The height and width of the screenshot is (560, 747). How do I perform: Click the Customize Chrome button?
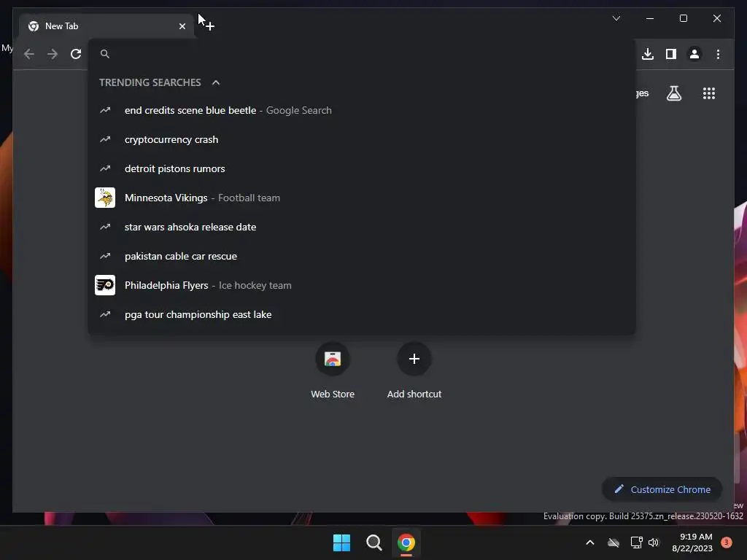pos(662,489)
